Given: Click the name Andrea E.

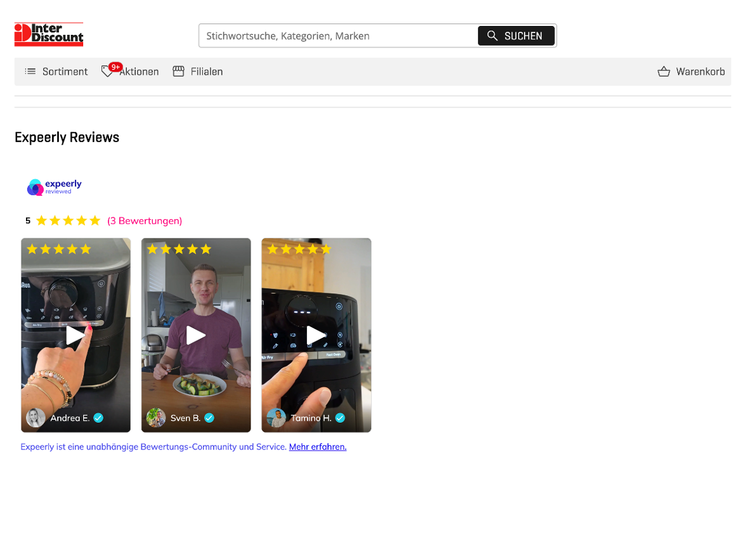Looking at the screenshot, I should tap(70, 418).
